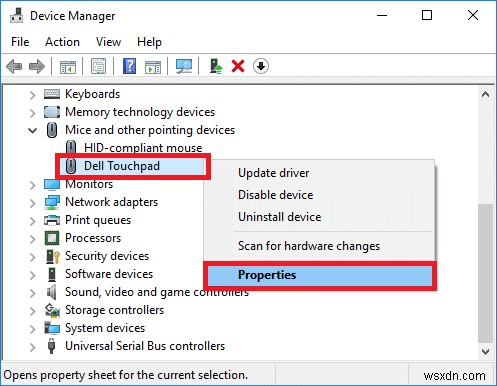Collapse Mice and other pointing devices
Screen dimensions: 497x386
pos(32,131)
